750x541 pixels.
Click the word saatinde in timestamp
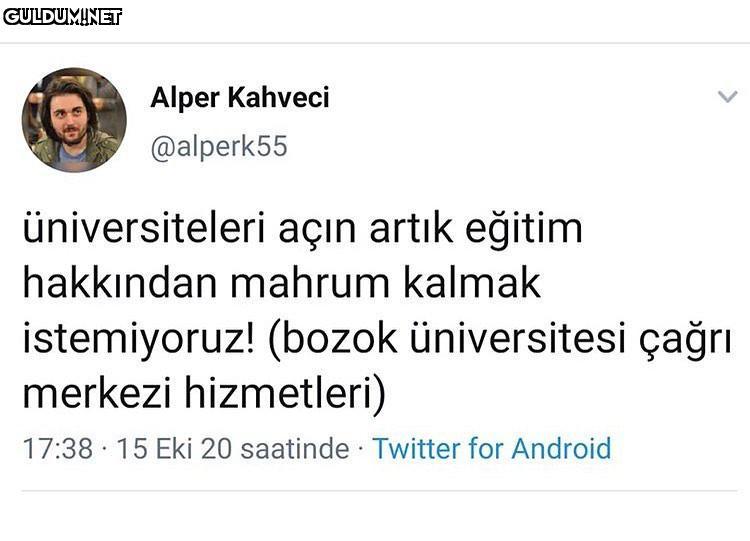294,448
